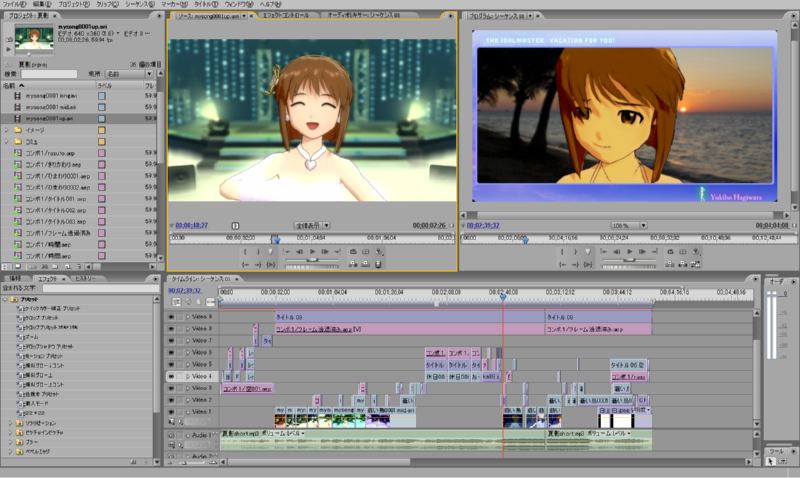This screenshot has width=800, height=478.
Task: Open the シーケンス menu
Action: click(x=140, y=4)
